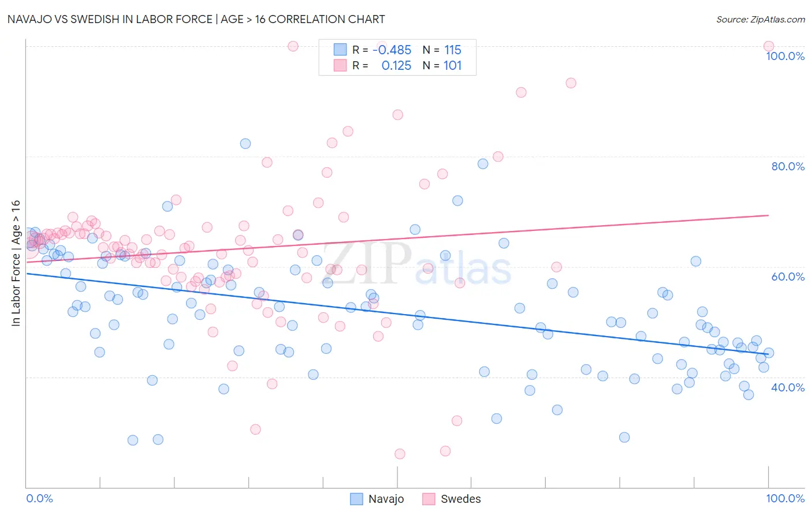Select the Swedes legend label
Screen dimensions: 812x515
coord(461,499)
